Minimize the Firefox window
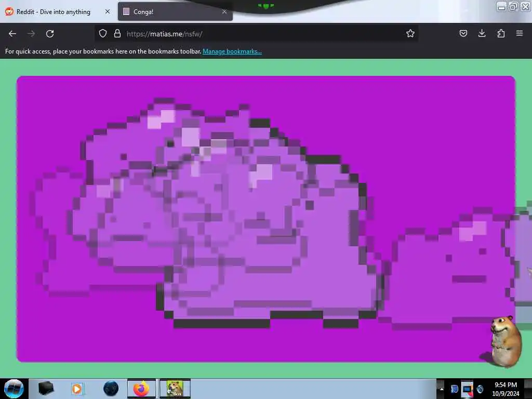The height and width of the screenshot is (399, 532). [501, 6]
